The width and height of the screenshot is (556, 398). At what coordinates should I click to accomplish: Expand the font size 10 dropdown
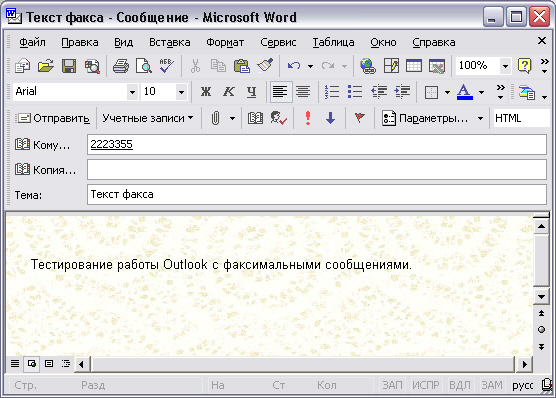181,92
